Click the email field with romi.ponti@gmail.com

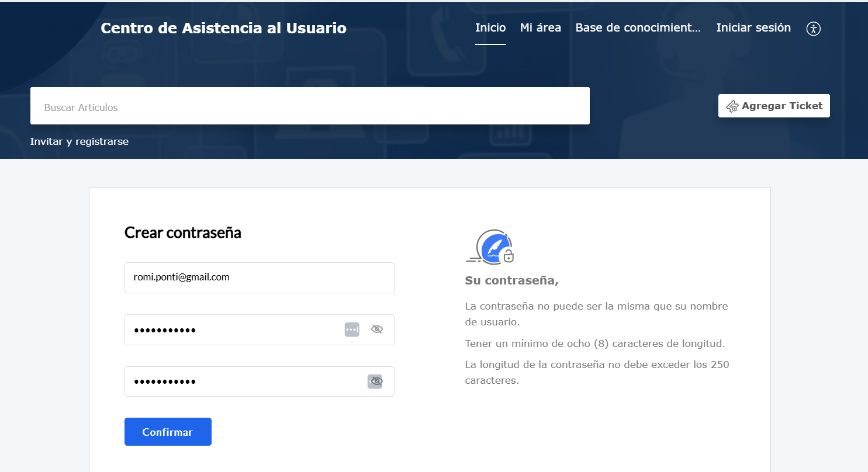pos(260,277)
